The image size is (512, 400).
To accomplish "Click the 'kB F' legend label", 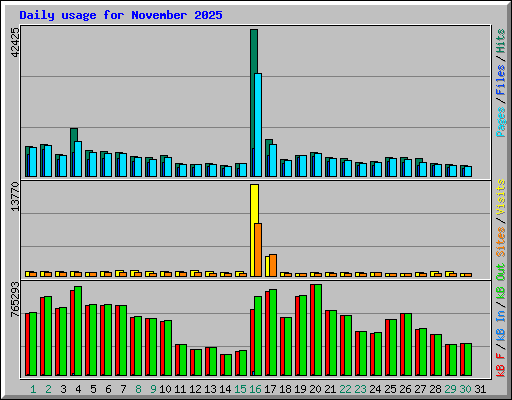I will tap(501, 365).
